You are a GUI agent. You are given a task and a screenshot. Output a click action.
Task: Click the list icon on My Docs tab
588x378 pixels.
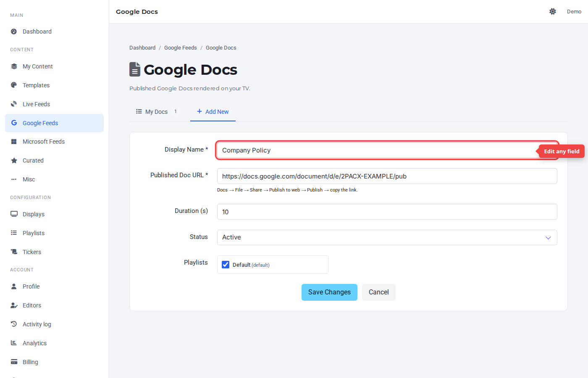coord(139,112)
